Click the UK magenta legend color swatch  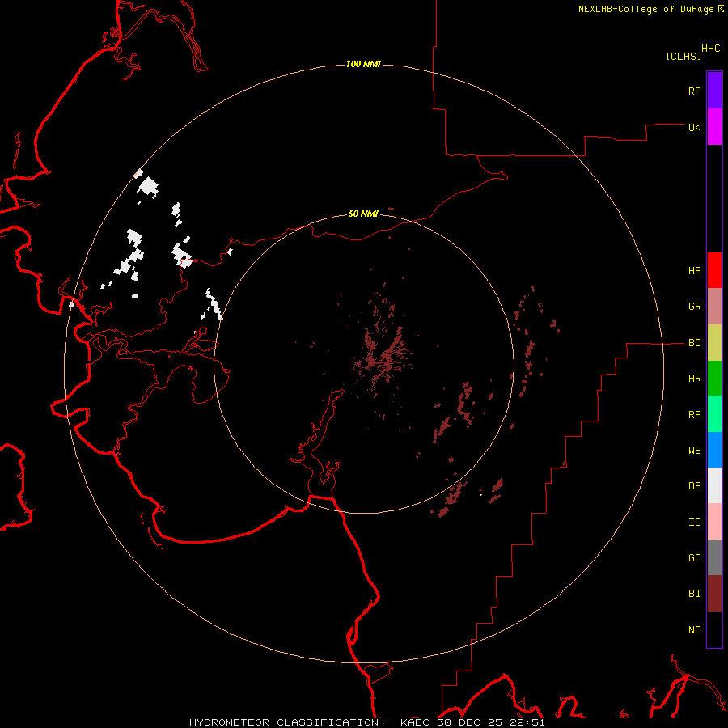pyautogui.click(x=714, y=127)
